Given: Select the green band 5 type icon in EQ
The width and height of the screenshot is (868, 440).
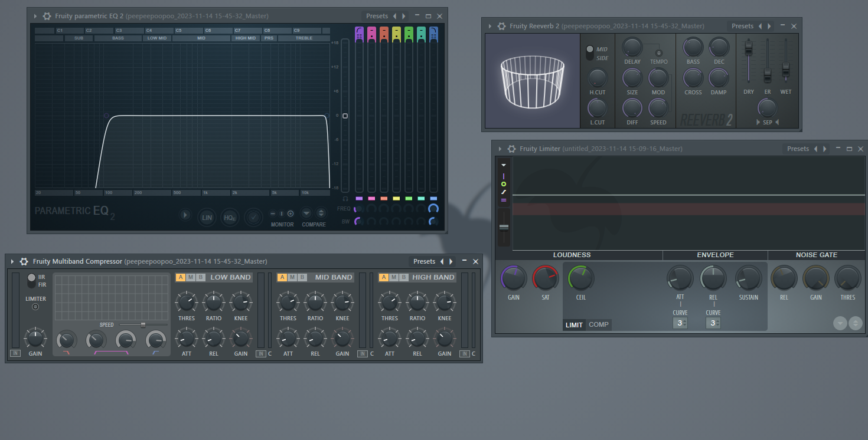Looking at the screenshot, I should point(409,34).
